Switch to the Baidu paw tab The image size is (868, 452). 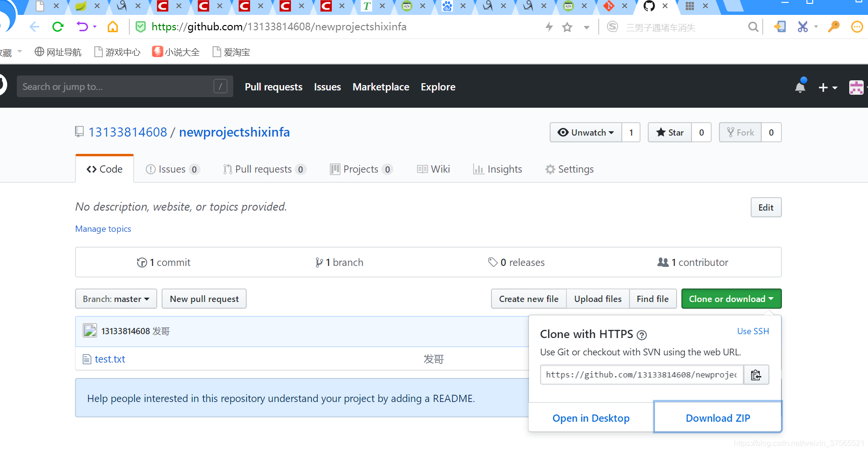447,6
